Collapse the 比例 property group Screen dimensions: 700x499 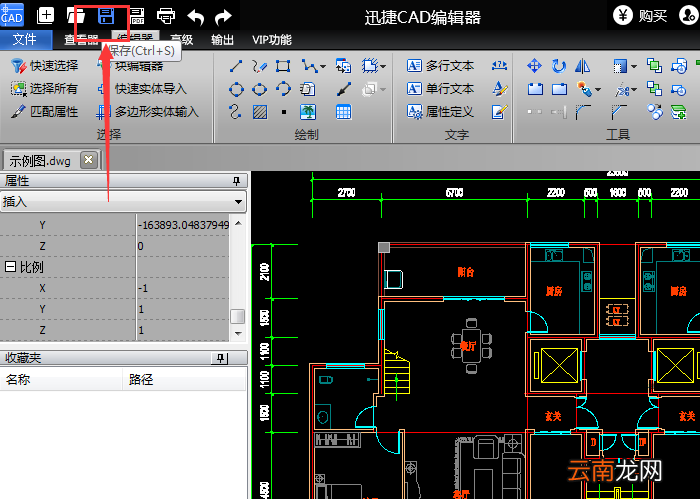10,267
